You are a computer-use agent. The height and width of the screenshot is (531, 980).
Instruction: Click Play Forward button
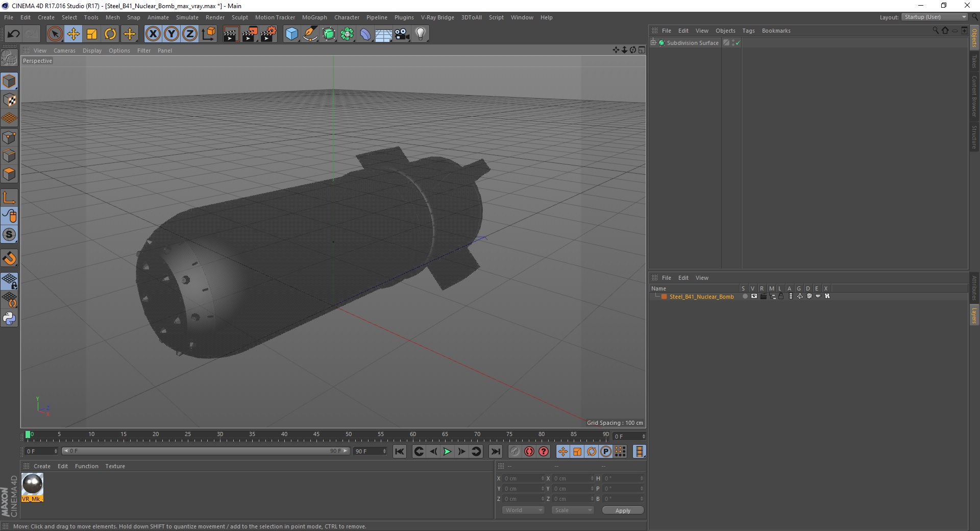point(447,451)
